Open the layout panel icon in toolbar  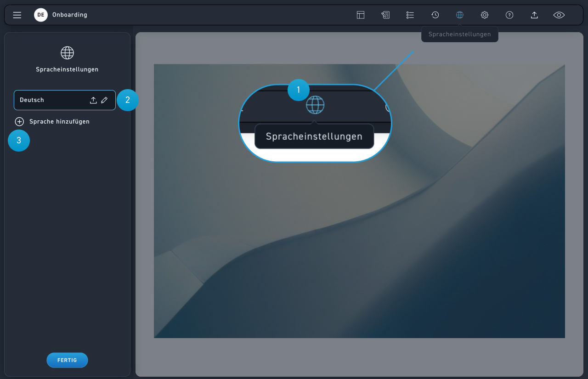(361, 15)
